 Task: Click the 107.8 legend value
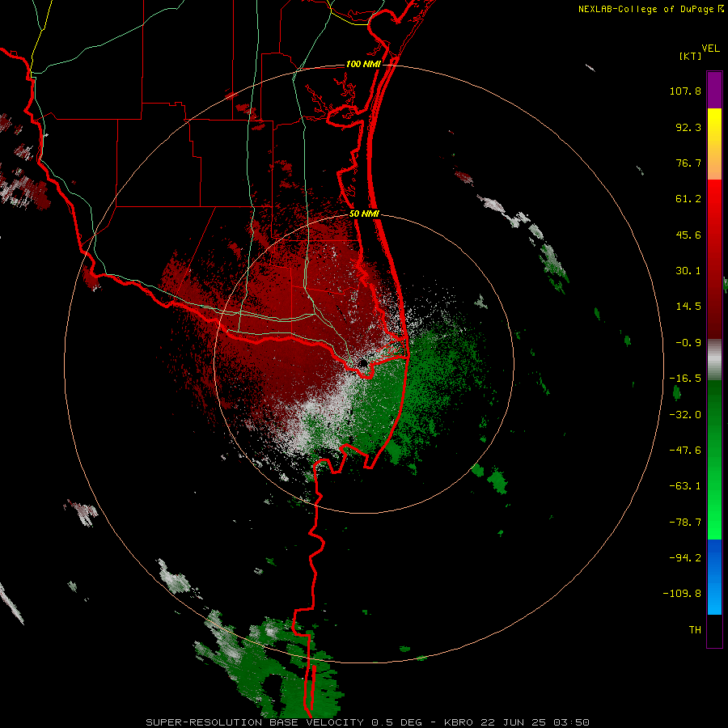tap(685, 91)
